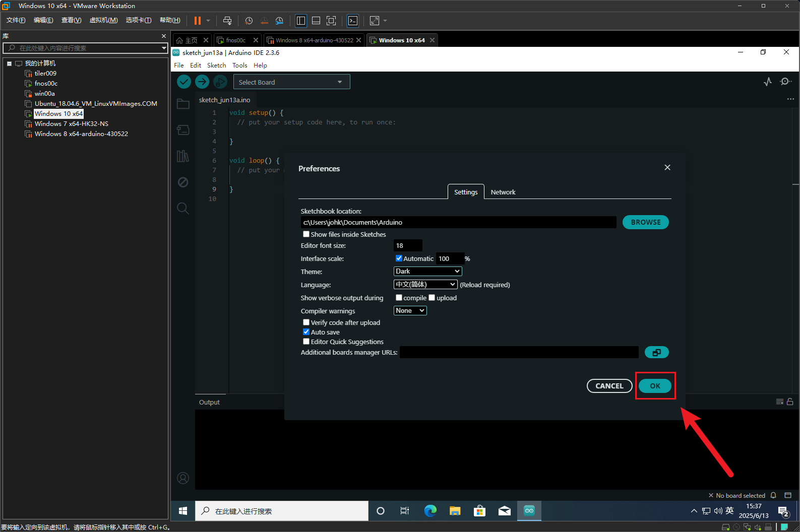Open the Language dropdown

pyautogui.click(x=425, y=284)
